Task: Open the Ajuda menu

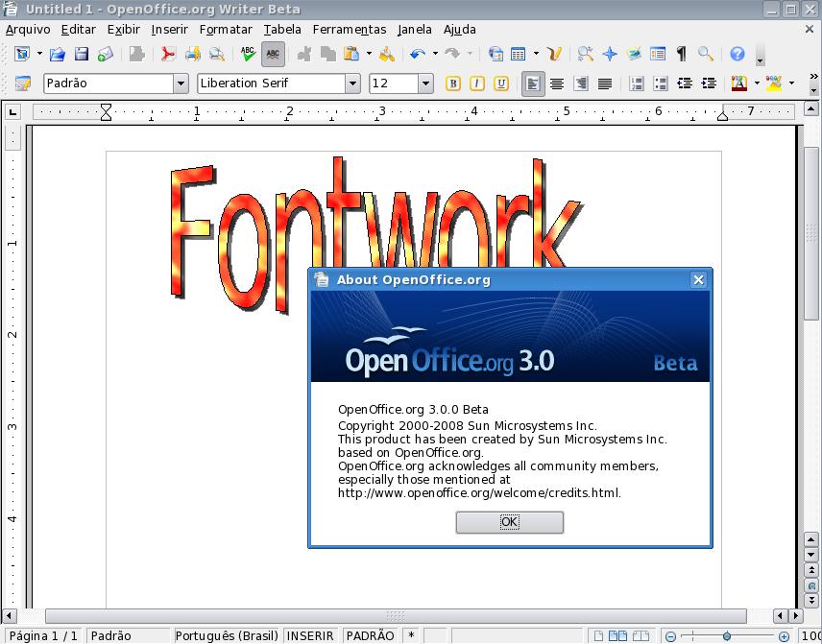Action: pyautogui.click(x=460, y=30)
